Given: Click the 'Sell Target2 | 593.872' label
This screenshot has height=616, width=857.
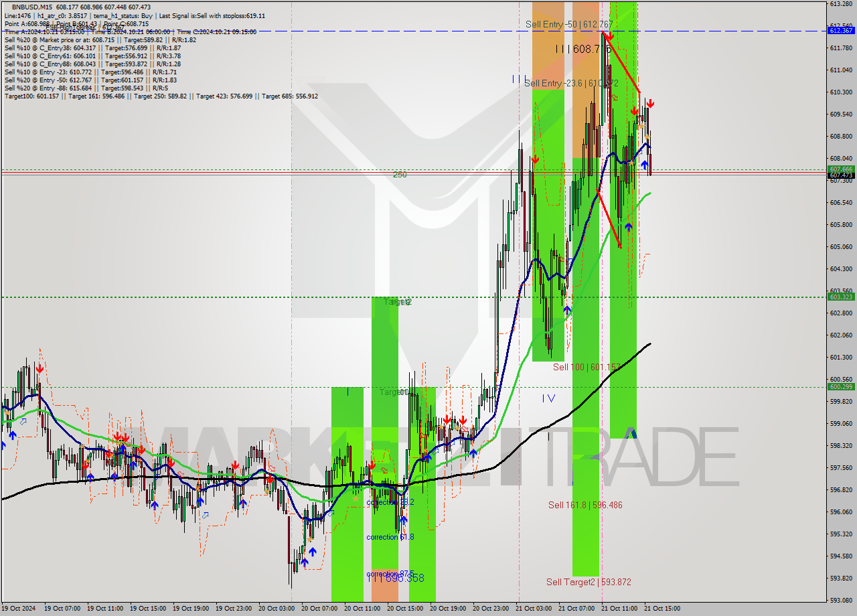Looking at the screenshot, I should (x=589, y=582).
